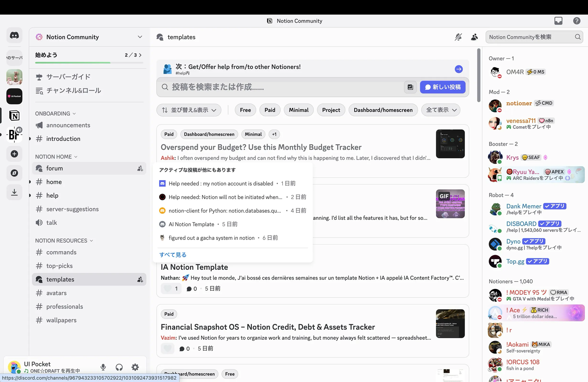
Task: Open the introduction channel
Action: click(x=89, y=139)
